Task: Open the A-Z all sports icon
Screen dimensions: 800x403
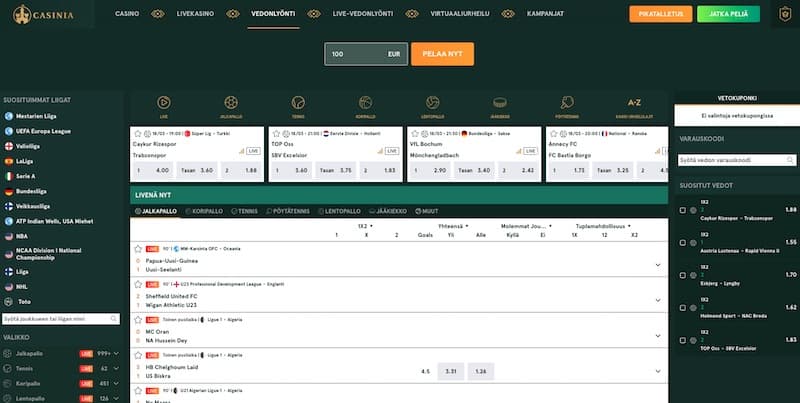Action: (x=634, y=103)
